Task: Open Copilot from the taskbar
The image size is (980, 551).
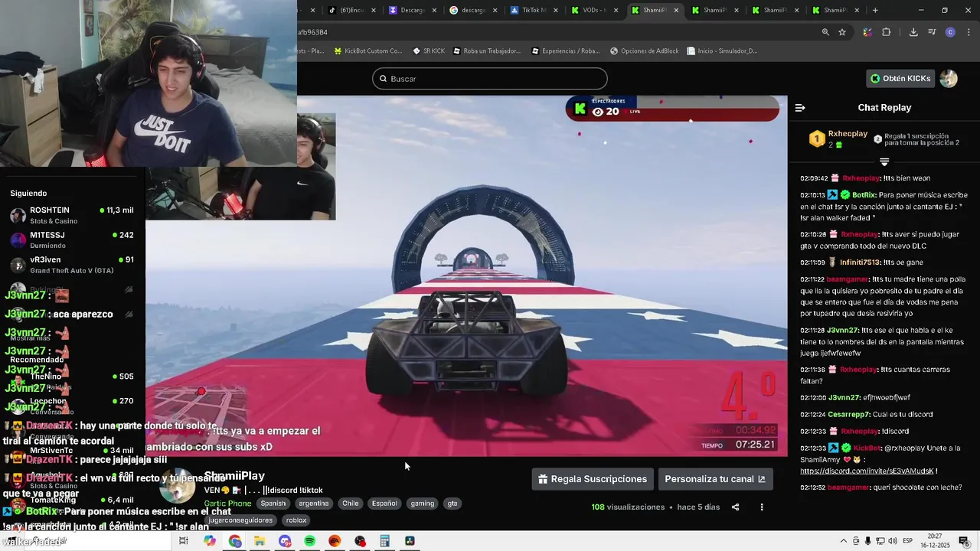Action: 210,541
